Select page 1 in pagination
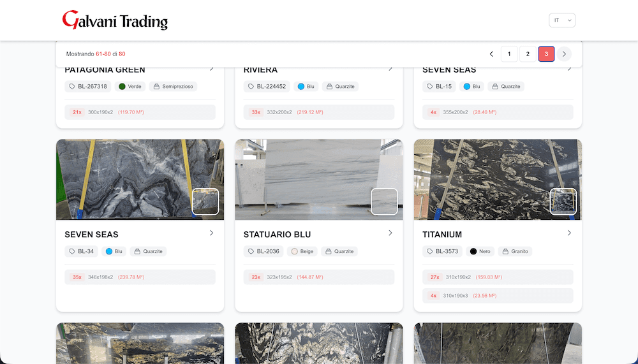The height and width of the screenshot is (364, 638). (509, 54)
